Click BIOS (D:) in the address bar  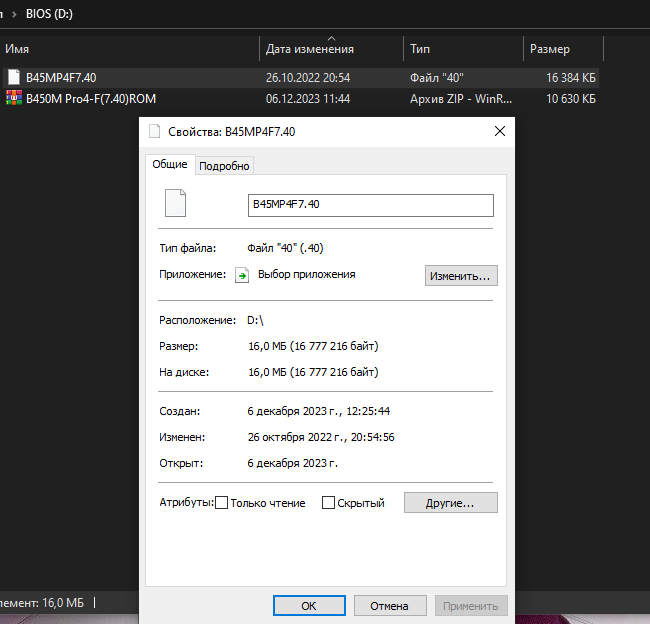(49, 14)
